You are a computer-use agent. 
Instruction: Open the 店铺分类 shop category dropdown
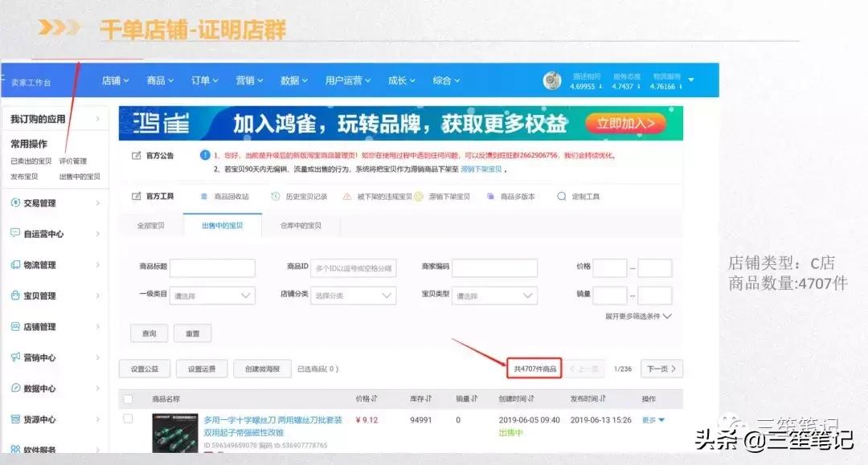(x=352, y=296)
